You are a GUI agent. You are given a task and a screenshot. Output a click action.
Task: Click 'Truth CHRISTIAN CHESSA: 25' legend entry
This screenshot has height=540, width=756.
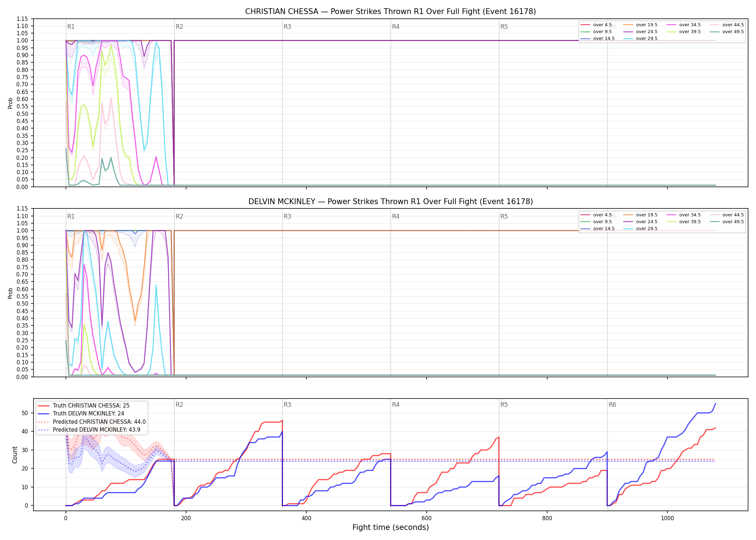(x=84, y=406)
